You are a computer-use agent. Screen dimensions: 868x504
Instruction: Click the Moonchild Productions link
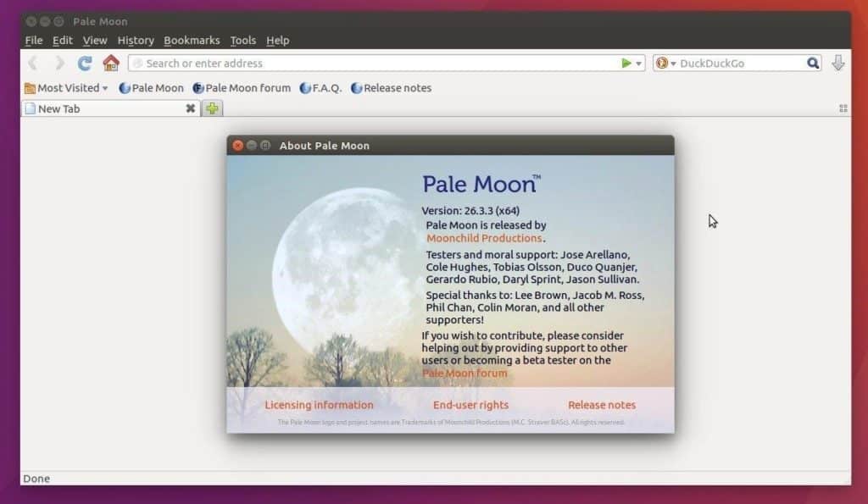pos(484,238)
